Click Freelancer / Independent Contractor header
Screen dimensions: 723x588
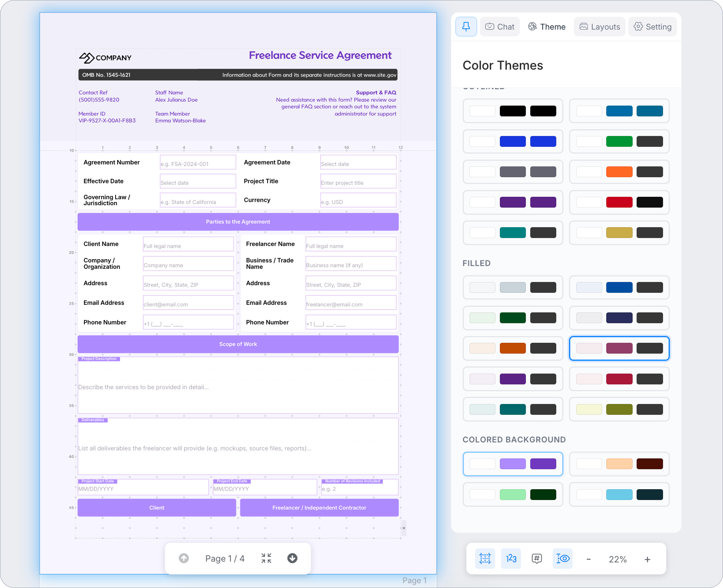click(x=319, y=508)
